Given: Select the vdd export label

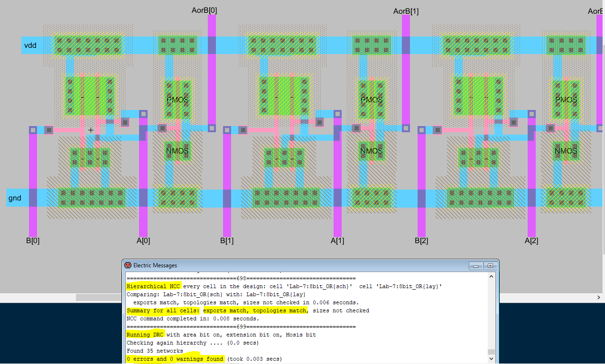Looking at the screenshot, I should (30, 45).
